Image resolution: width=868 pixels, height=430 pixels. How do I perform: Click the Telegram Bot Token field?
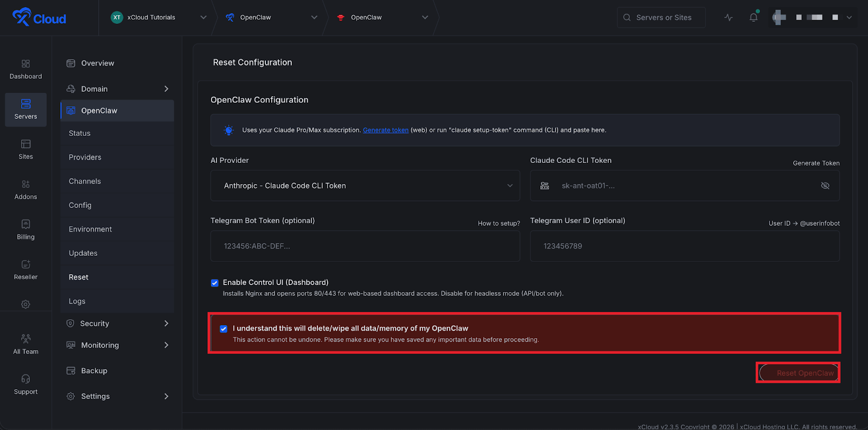click(x=365, y=246)
